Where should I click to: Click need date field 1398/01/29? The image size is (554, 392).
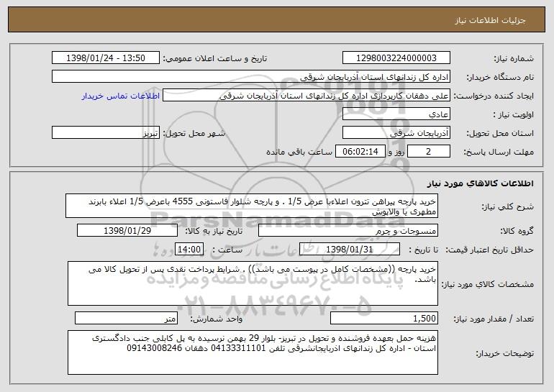[x=127, y=231]
